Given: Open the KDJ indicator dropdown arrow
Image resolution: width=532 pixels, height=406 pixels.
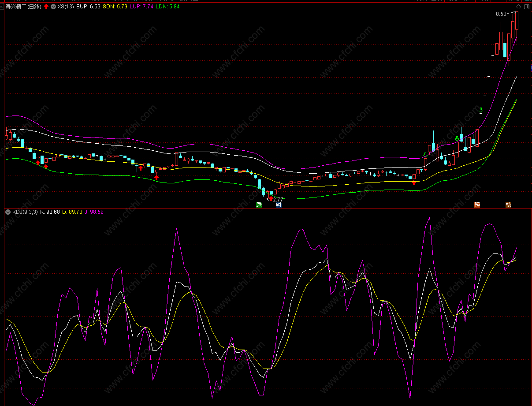Looking at the screenshot, I should click(x=8, y=212).
